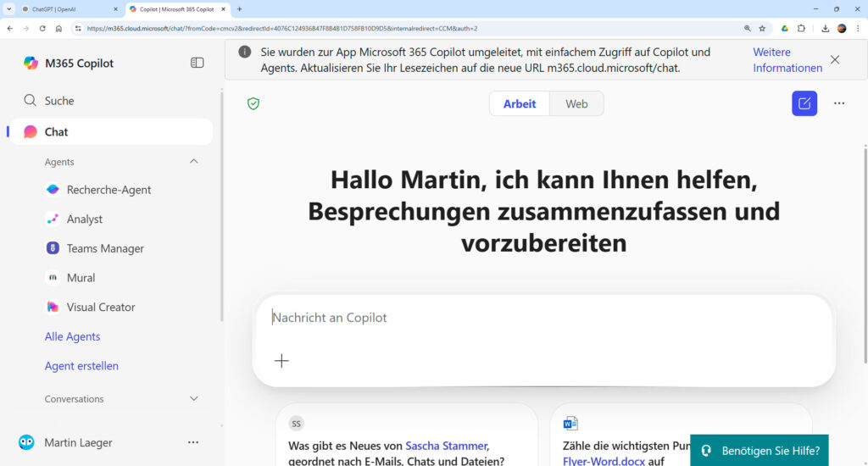Screen dimensions: 868x466
Task: Expand the Conversations section chevron
Action: click(194, 398)
